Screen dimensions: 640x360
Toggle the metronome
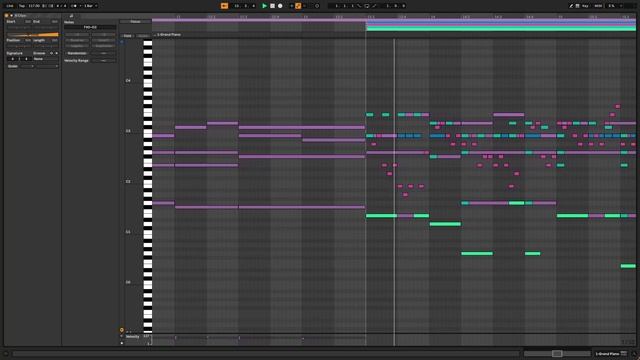click(74, 6)
